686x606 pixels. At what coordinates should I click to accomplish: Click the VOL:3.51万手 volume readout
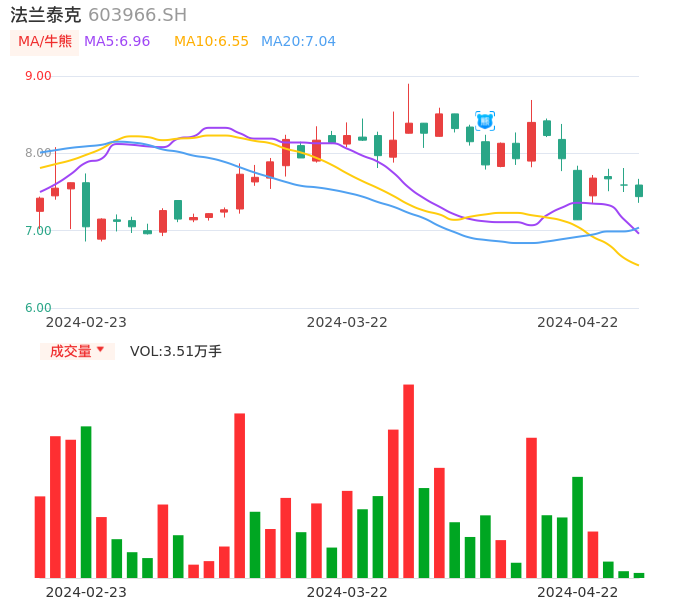pos(176,351)
